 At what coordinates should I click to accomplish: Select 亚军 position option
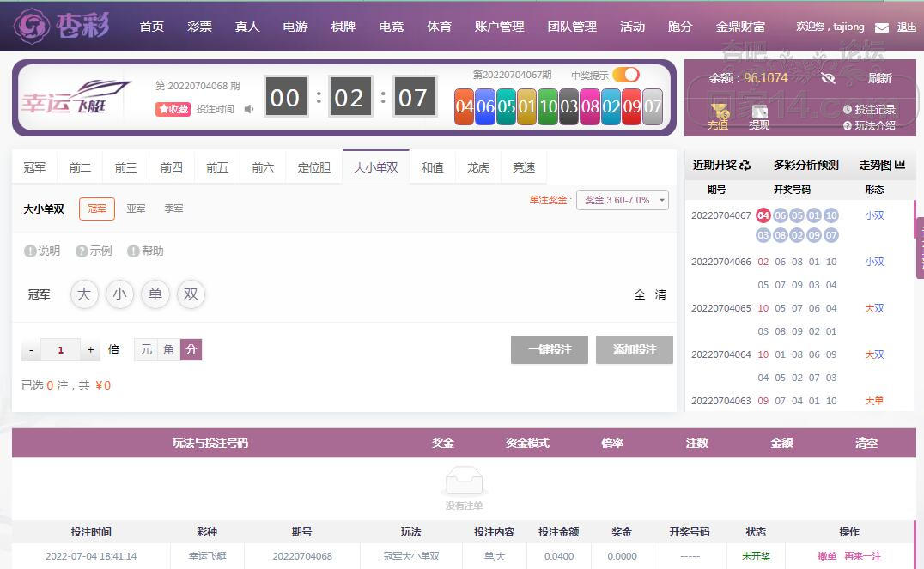(137, 209)
